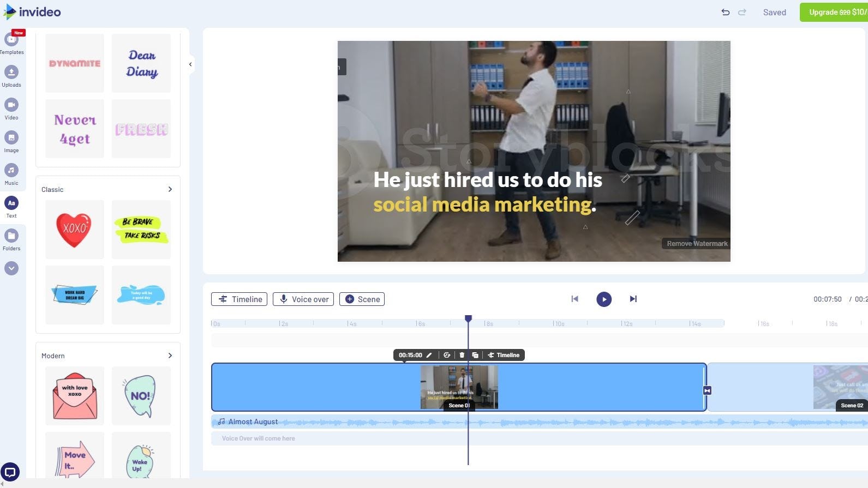
Task: Add the Be Brave Take Risks sticker
Action: point(141,230)
